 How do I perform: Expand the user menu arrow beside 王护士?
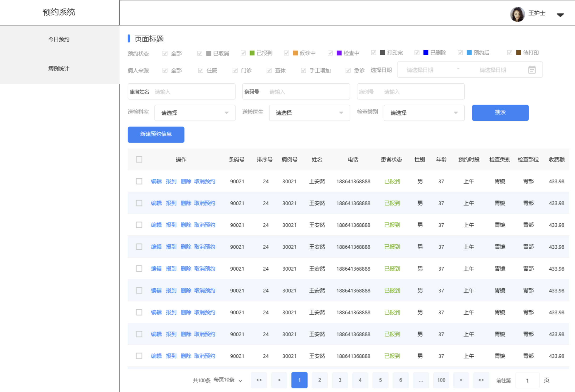click(560, 15)
